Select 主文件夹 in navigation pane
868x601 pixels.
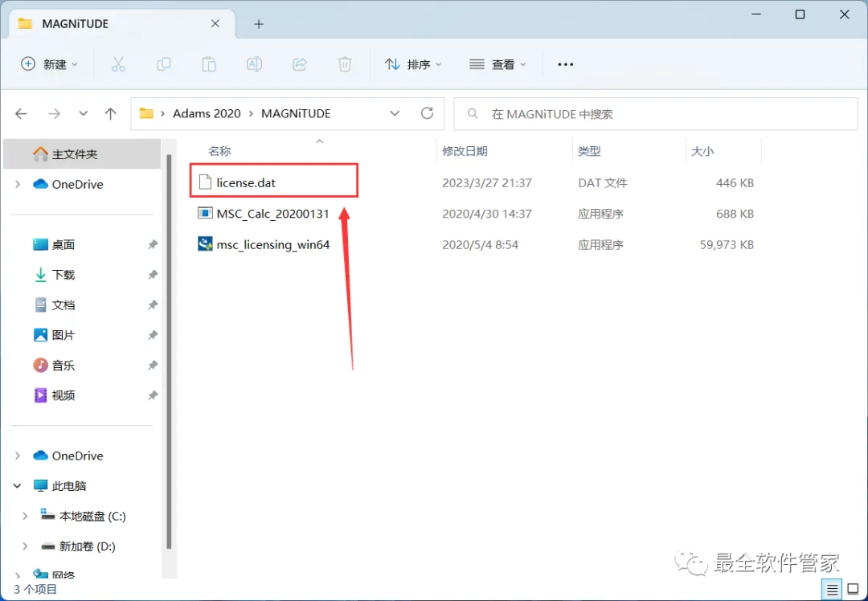(x=82, y=153)
